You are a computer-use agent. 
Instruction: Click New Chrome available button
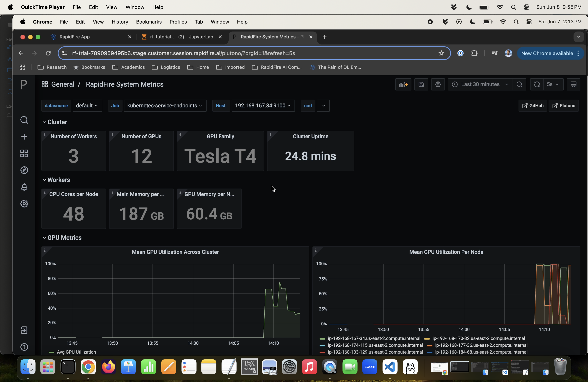(x=550, y=53)
